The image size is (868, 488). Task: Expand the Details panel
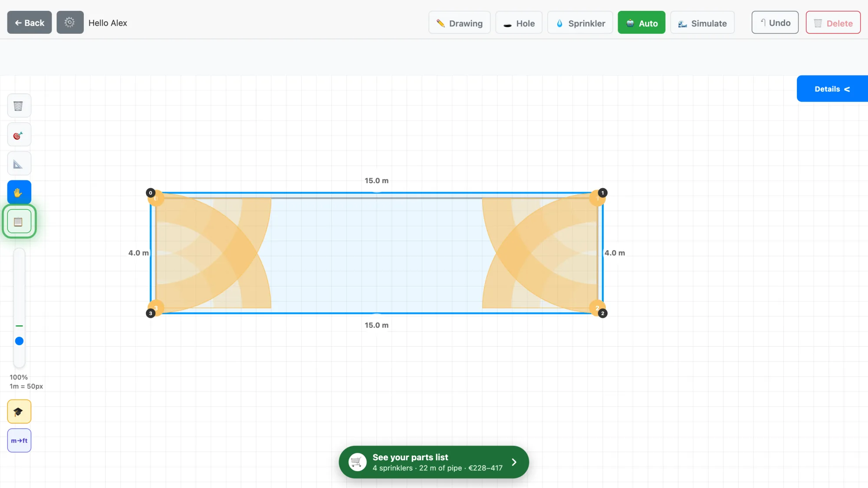point(832,89)
